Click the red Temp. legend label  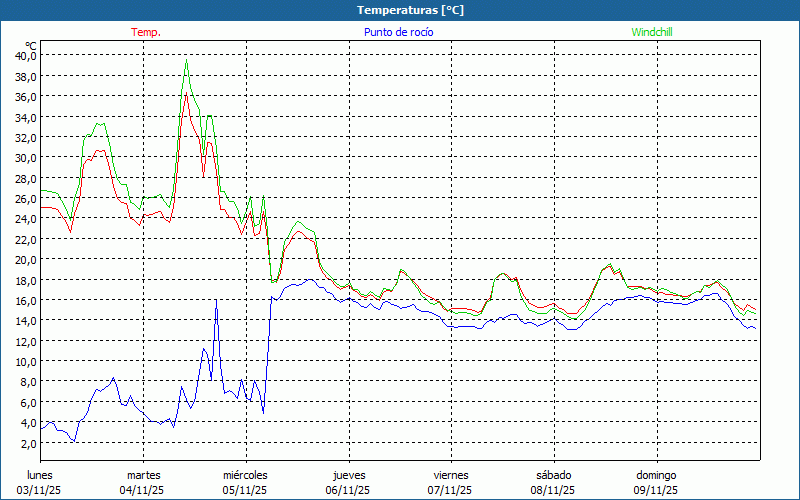tap(146, 32)
